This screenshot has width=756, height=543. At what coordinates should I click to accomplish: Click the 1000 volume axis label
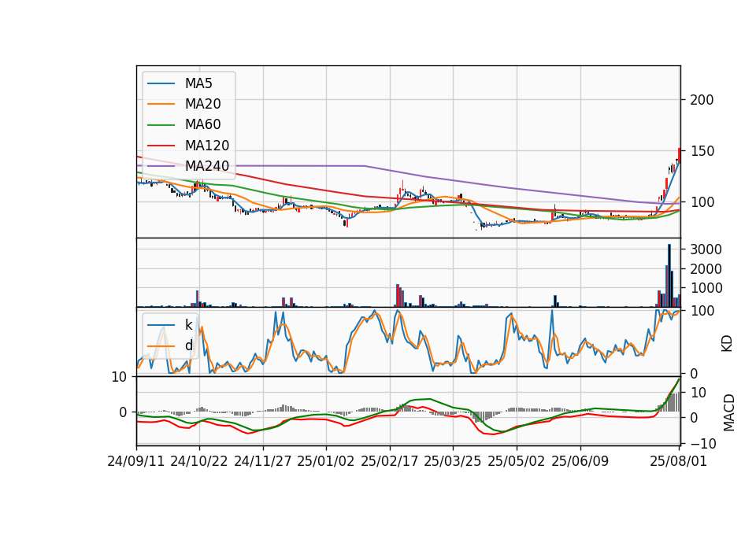[706, 288]
